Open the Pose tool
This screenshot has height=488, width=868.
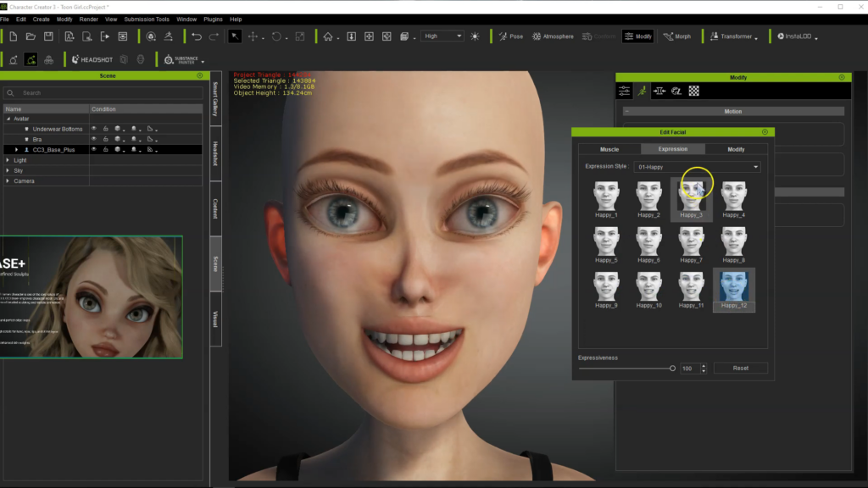click(510, 36)
